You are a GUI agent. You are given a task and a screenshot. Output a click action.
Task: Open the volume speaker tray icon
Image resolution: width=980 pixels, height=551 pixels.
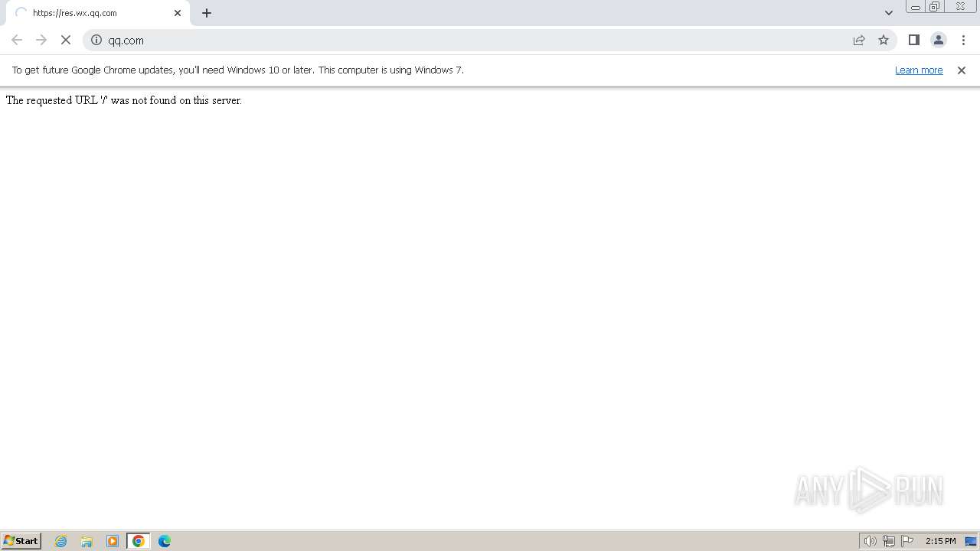pyautogui.click(x=870, y=541)
